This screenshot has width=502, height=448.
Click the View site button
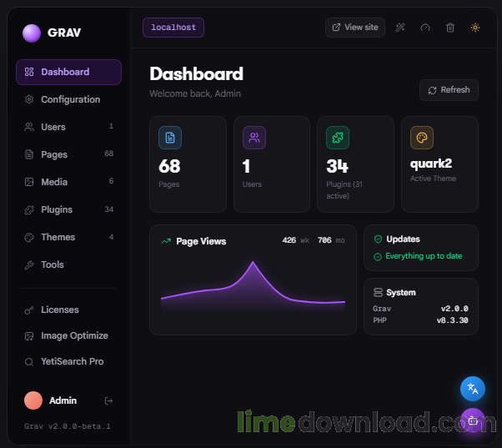(355, 28)
